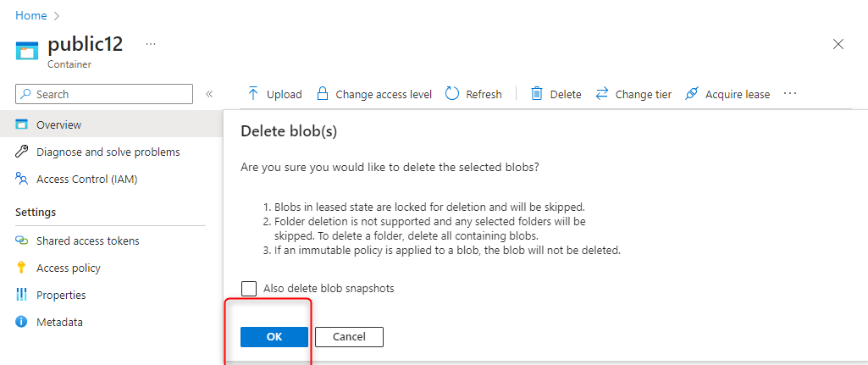Click the Upload arrow icon
Screen dimensions: 868x365
point(253,94)
